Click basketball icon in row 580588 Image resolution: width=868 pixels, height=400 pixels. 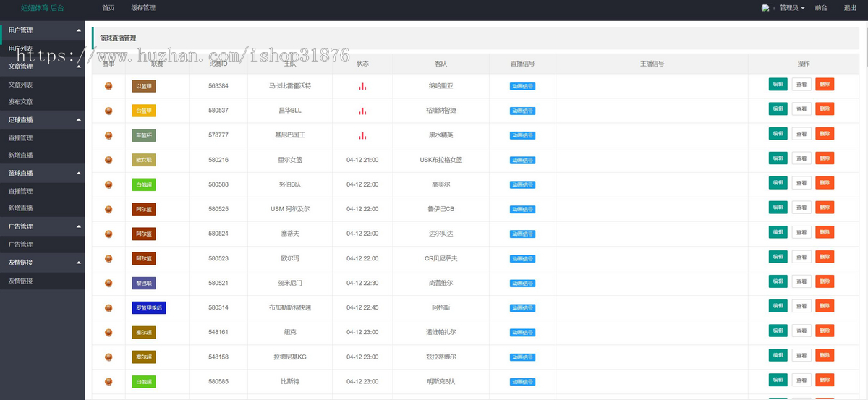pos(109,184)
